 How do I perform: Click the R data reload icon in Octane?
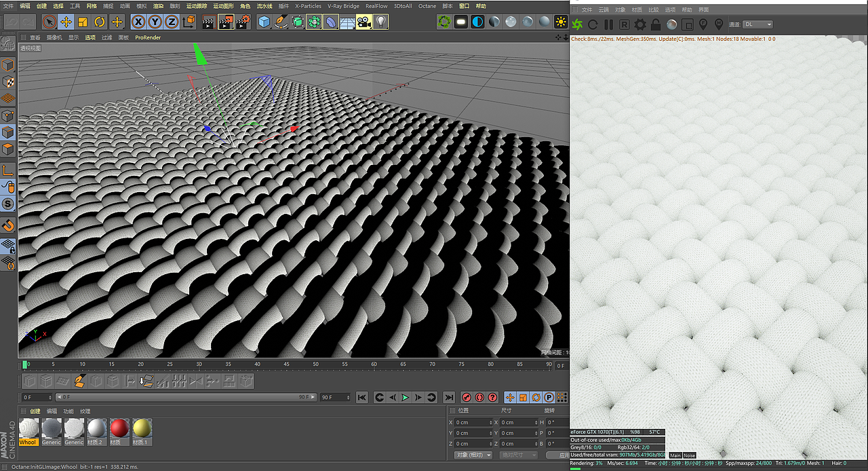[x=625, y=24]
